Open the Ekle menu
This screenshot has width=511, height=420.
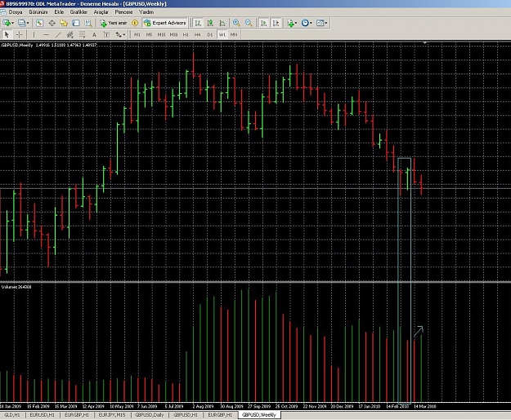click(x=59, y=12)
